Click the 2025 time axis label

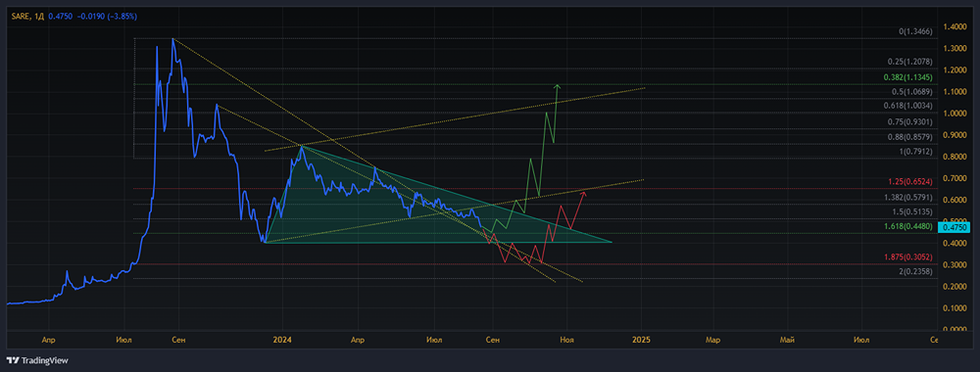point(641,340)
